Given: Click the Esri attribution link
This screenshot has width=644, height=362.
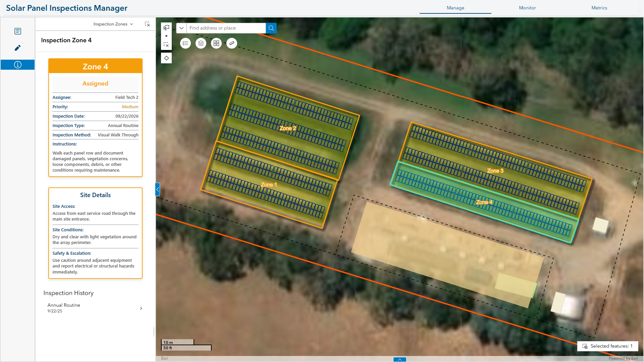Looking at the screenshot, I should (x=164, y=358).
